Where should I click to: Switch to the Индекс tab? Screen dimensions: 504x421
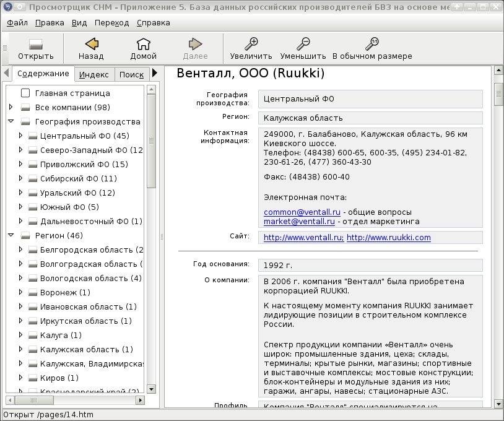(94, 74)
